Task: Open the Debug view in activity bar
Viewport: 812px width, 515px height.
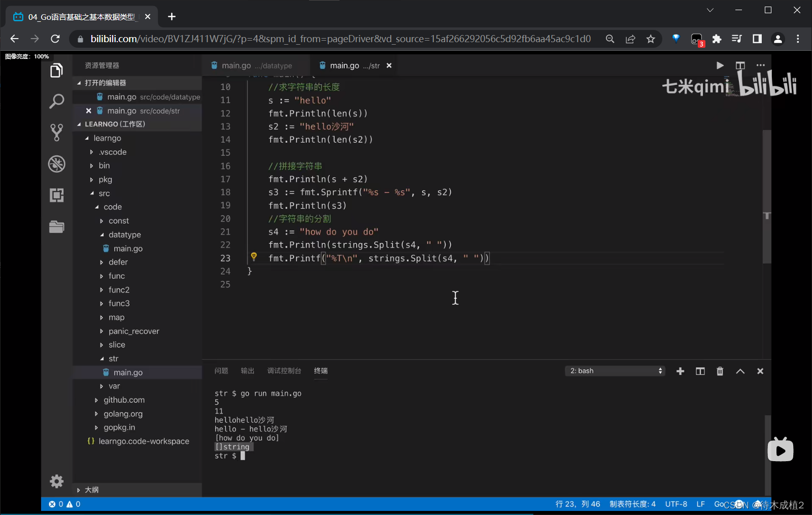Action: 56,164
